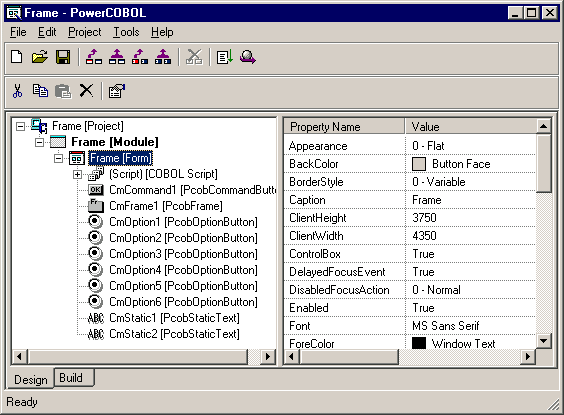Click the Frame [Form] form icon

[x=77, y=158]
